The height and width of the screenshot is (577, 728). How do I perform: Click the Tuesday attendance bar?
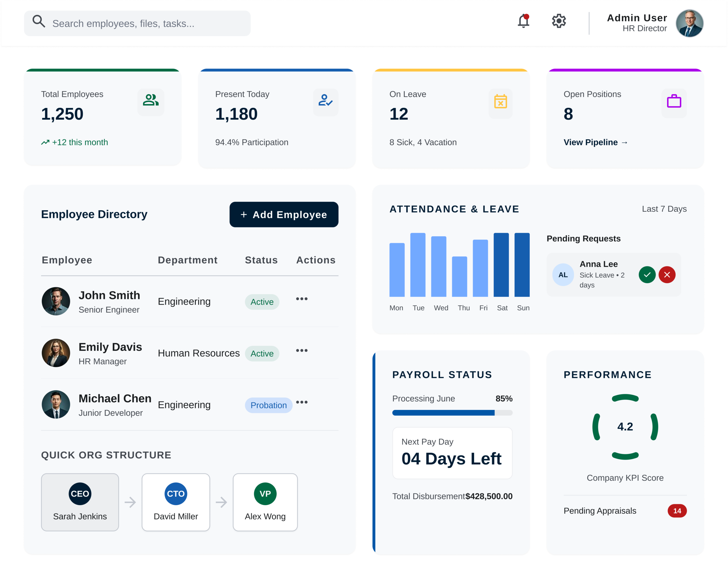click(418, 265)
